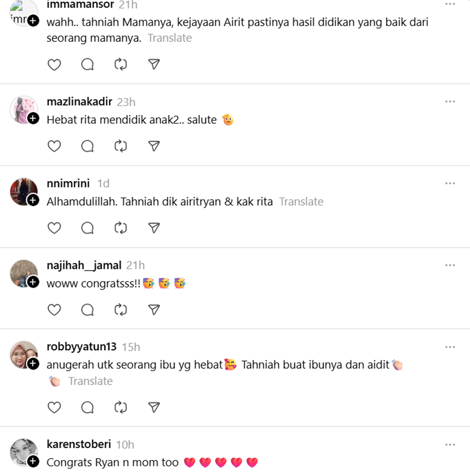Like mazlinakadir's comment with heart icon
Viewport: 470px width, 476px height.
[x=54, y=146]
